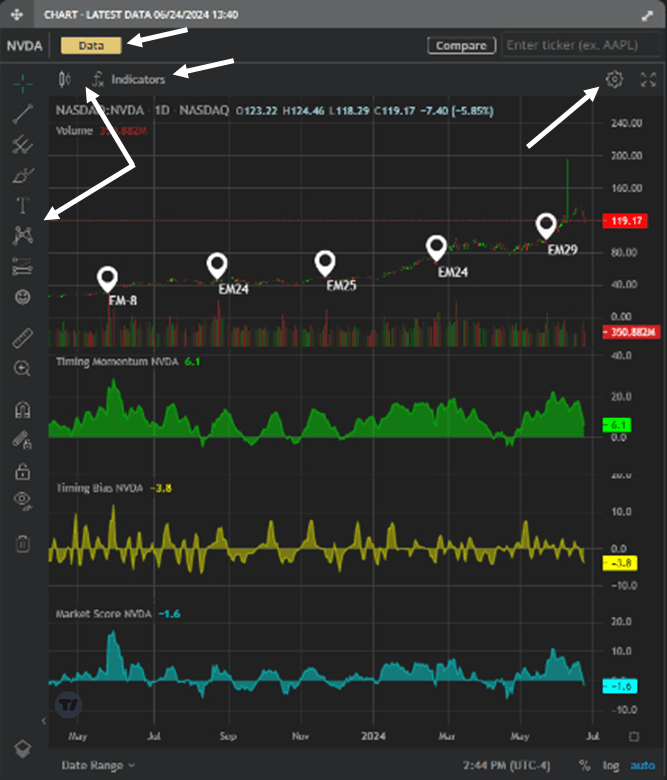This screenshot has height=780, width=667.
Task: Click the Enter ticker input field
Action: pos(580,45)
